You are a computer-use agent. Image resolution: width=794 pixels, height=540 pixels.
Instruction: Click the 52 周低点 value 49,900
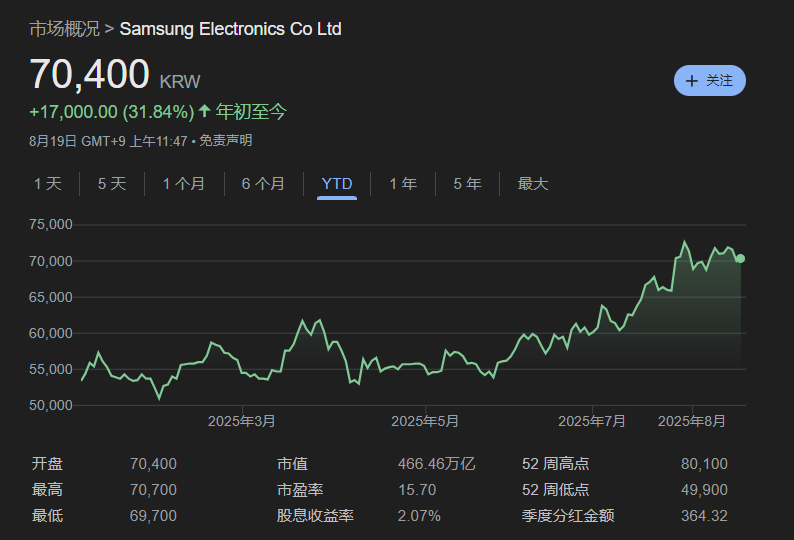(704, 490)
